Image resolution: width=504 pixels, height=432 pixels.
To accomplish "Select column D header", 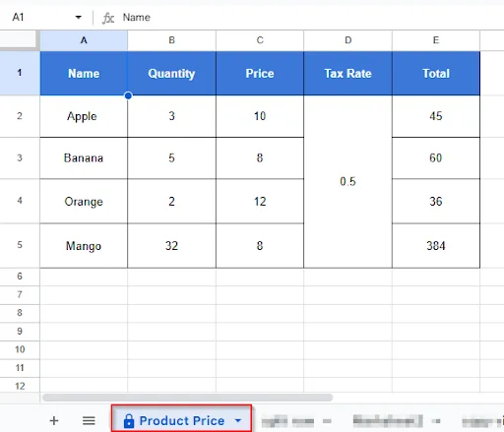I will 348,40.
